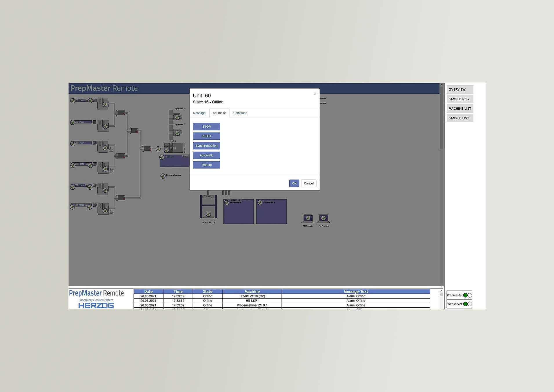
Task: Open the LSP 1 machine icon
Action: (x=174, y=148)
